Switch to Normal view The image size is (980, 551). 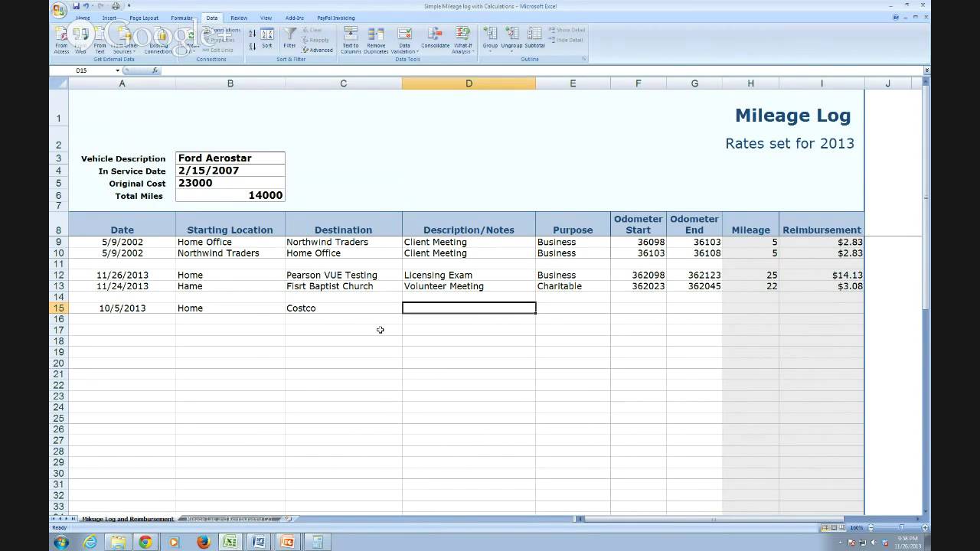[825, 528]
